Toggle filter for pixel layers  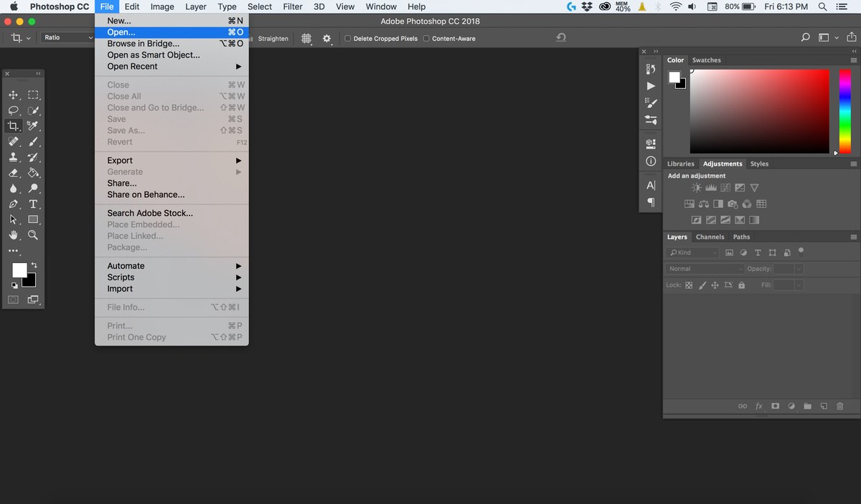click(730, 252)
